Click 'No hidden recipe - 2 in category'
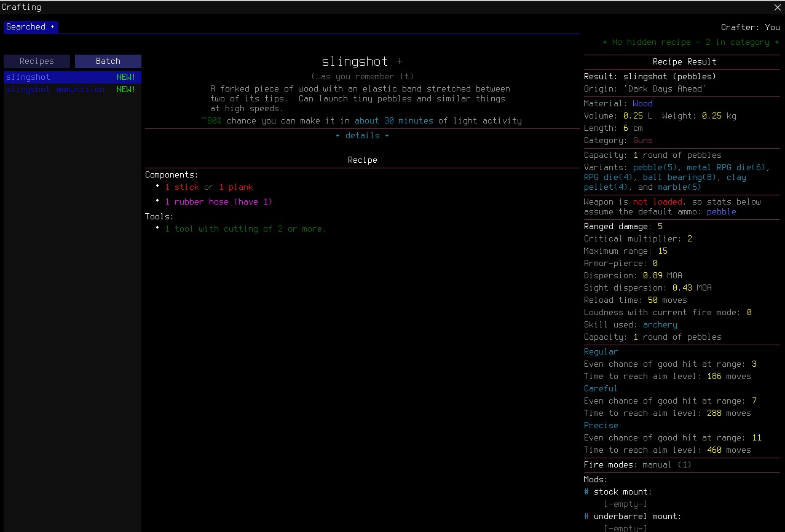Screen dimensions: 785x532 pos(691,42)
